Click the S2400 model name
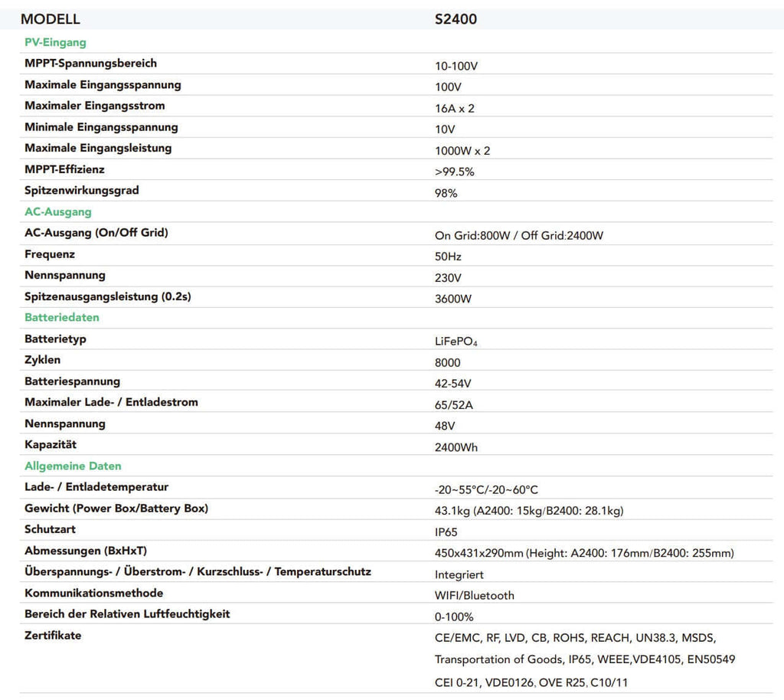Viewport: 784px width, 700px height. (x=456, y=19)
